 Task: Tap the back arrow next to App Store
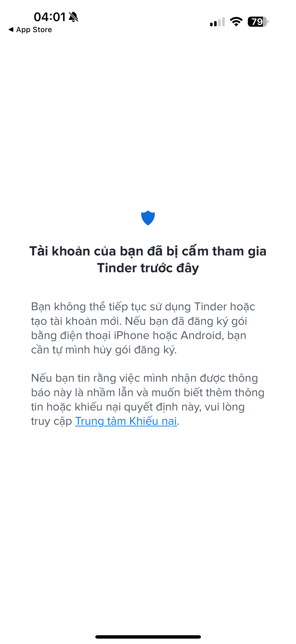click(11, 29)
